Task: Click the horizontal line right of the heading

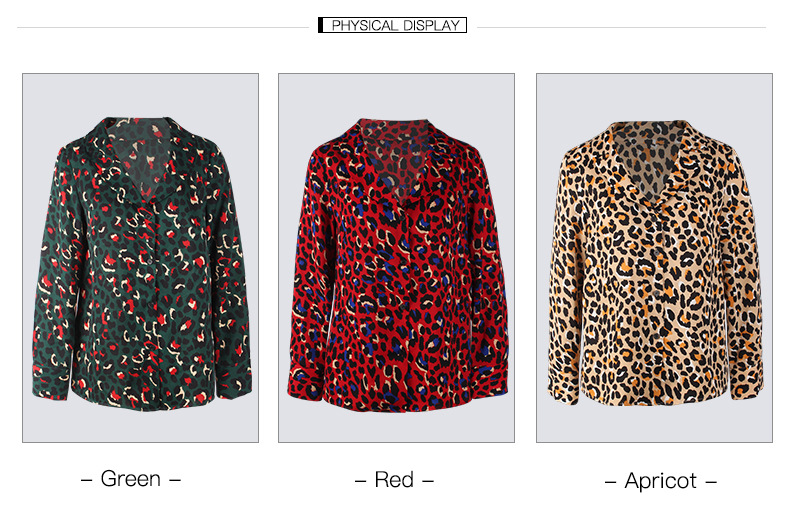Action: 621,27
